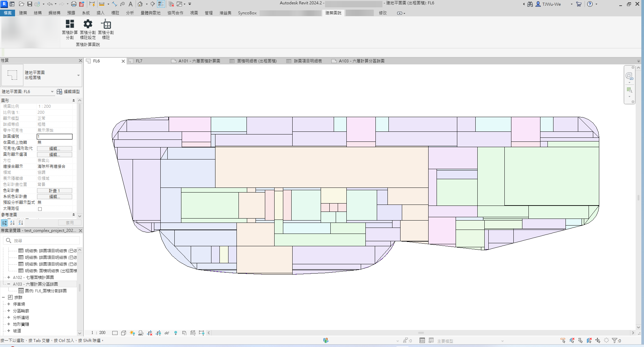Click the Save icon in quick access toolbar
Image resolution: width=644 pixels, height=347 pixels.
(29, 4)
